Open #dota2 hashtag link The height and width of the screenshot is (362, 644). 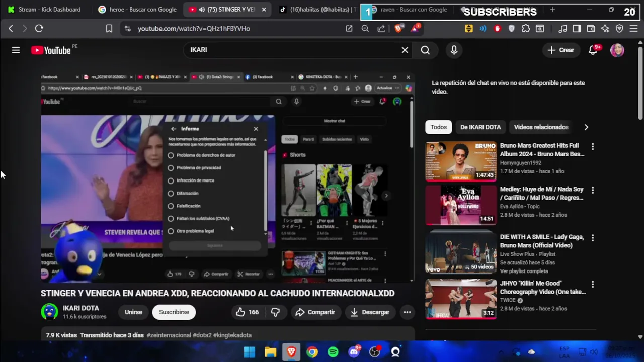[202, 335]
